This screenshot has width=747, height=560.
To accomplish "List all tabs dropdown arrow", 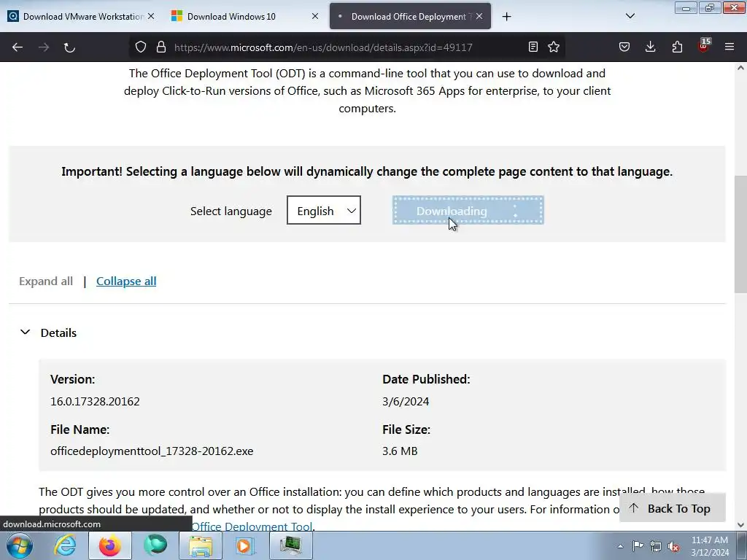I will point(630,16).
